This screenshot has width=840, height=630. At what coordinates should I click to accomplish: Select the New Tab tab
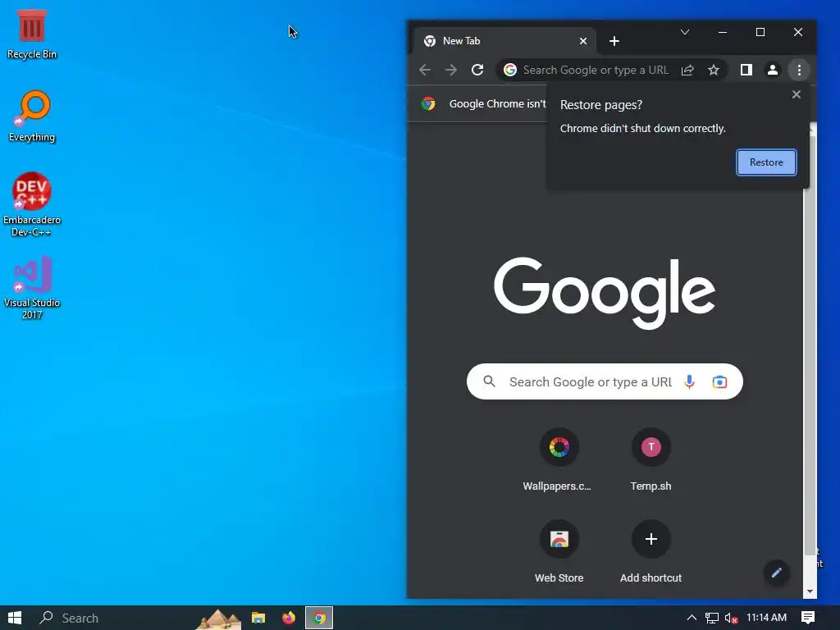505,41
